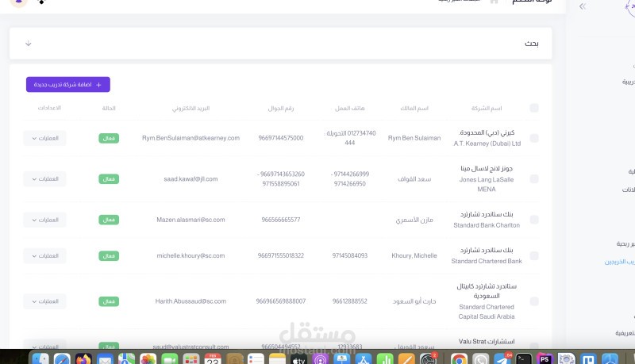Open Numbers from the dock
Viewport: 635px width, 364px height.
click(x=385, y=359)
